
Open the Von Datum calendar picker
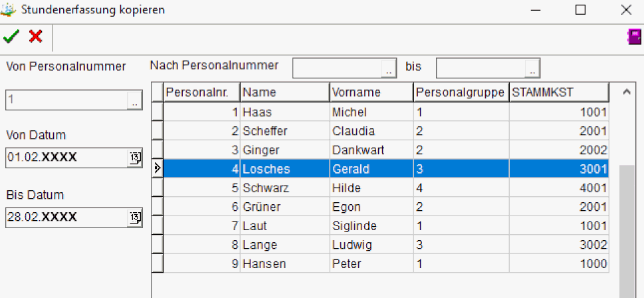(x=135, y=158)
